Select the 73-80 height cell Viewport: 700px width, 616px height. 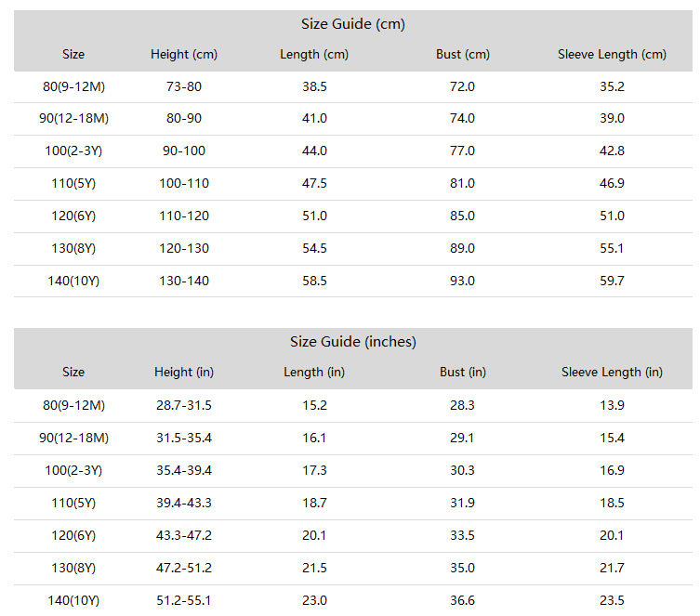coord(184,86)
